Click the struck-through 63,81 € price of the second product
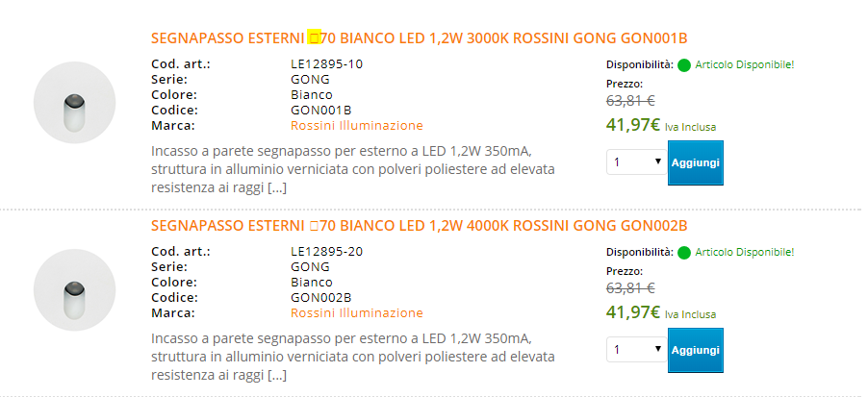This screenshot has width=868, height=397. tap(630, 288)
